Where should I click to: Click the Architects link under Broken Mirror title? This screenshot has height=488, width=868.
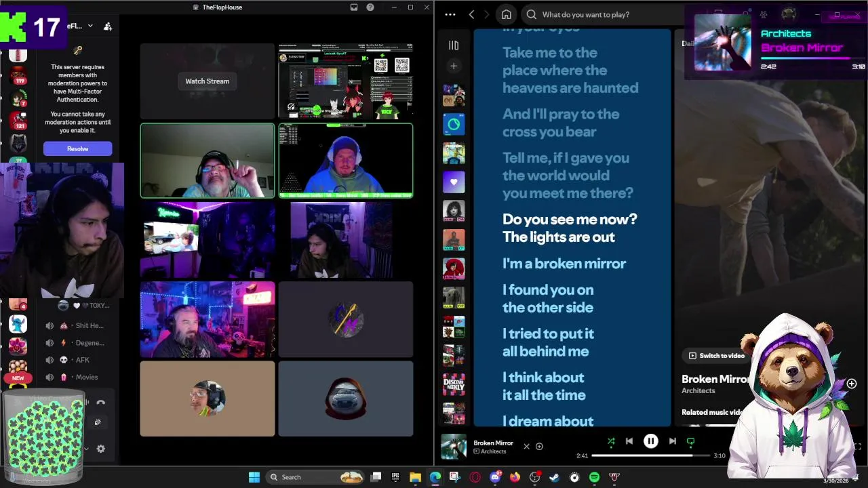pos(698,390)
